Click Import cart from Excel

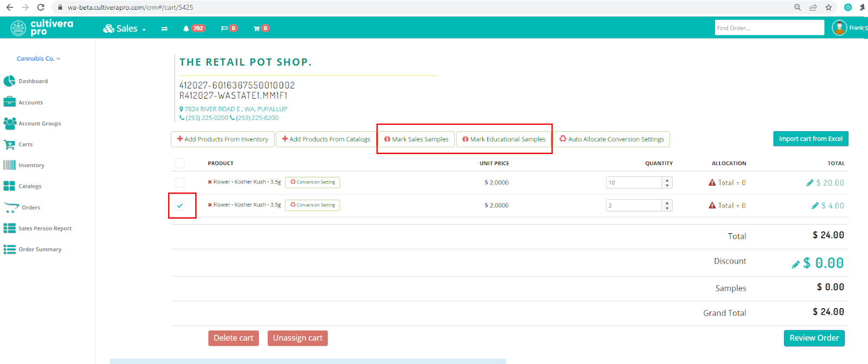pyautogui.click(x=810, y=139)
